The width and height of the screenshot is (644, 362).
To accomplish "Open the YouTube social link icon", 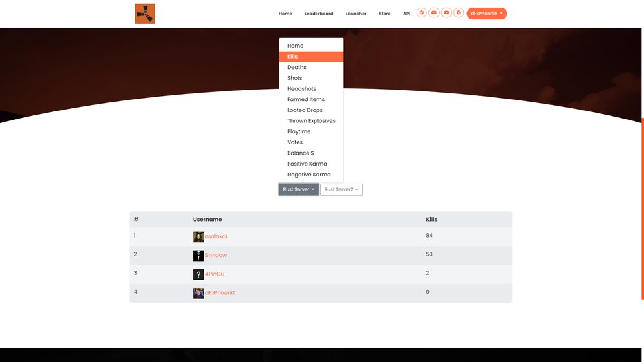I will [446, 13].
